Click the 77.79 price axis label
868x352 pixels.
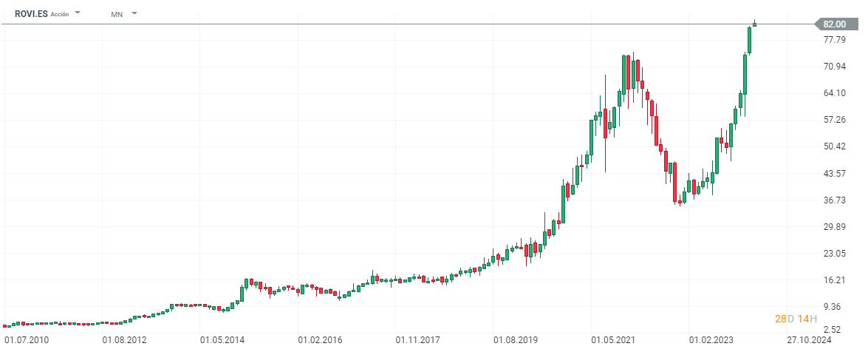(x=834, y=40)
